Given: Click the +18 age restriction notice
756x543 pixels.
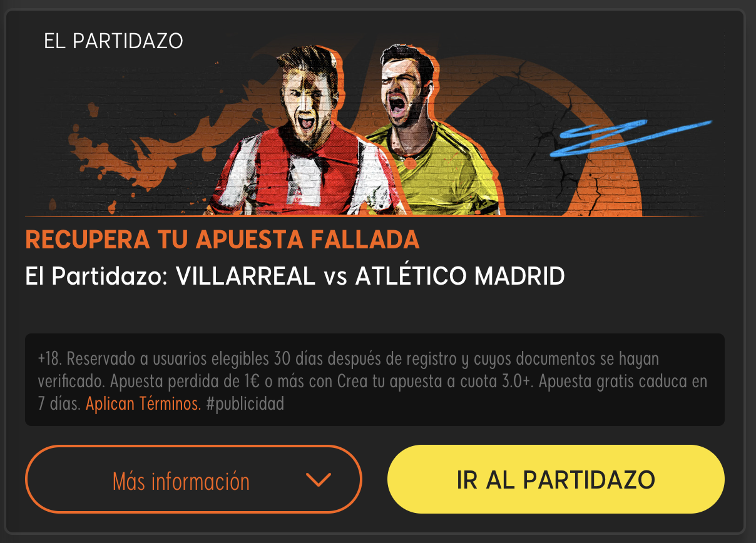Looking at the screenshot, I should click(49, 360).
